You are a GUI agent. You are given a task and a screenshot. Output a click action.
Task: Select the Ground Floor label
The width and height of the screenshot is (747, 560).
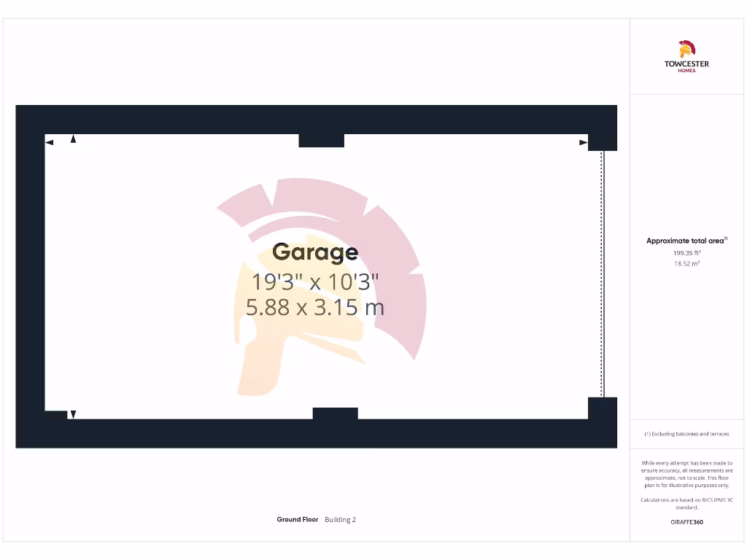(297, 520)
